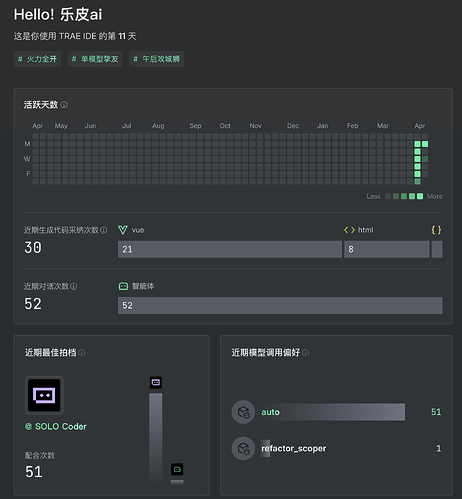Click the auto model name
The height and width of the screenshot is (499, 462).
(270, 412)
